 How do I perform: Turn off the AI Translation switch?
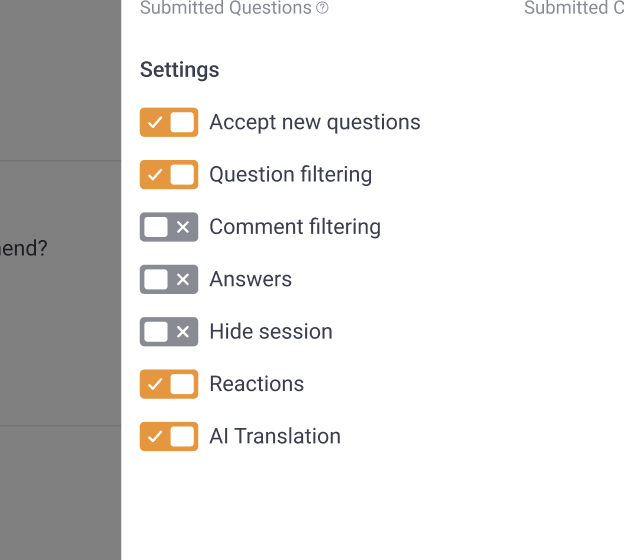click(169, 436)
